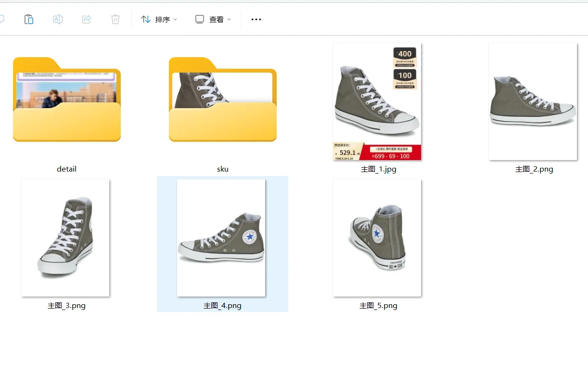Click the folder name label sku
Screen dimensions: 588x372
pyautogui.click(x=223, y=169)
